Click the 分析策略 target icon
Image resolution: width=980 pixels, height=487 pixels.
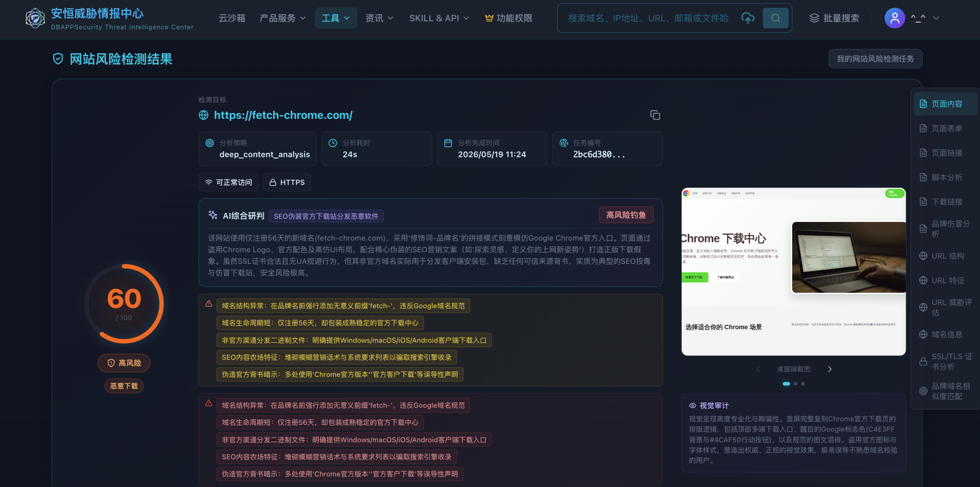click(210, 143)
